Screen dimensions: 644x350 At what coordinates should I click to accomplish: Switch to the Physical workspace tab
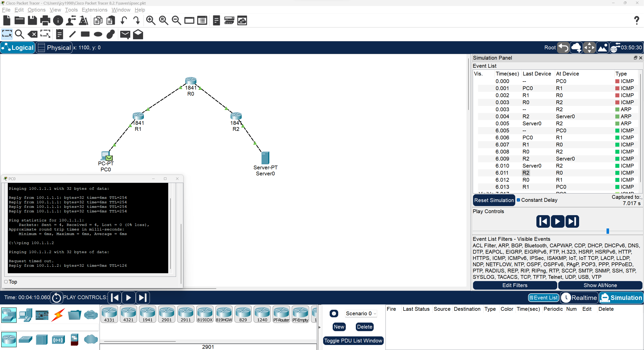click(x=54, y=48)
